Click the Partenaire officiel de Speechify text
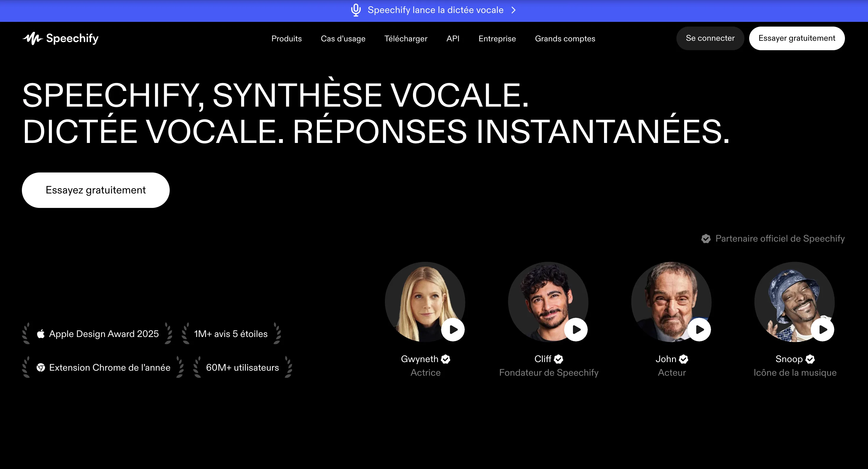 pyautogui.click(x=780, y=239)
